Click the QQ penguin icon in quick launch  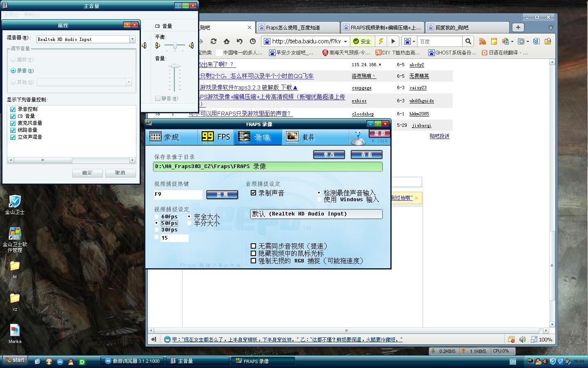(71, 361)
